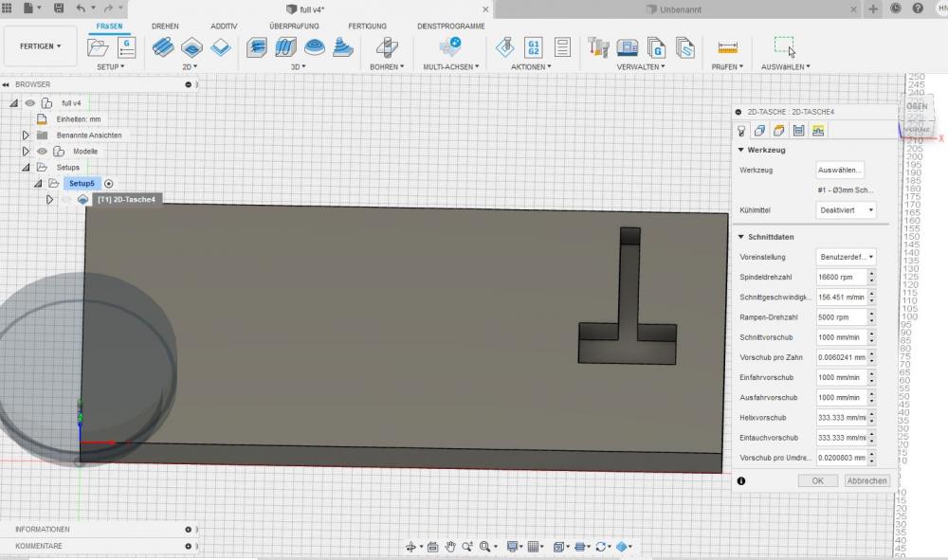Image resolution: width=948 pixels, height=560 pixels.
Task: Open the job status clock icon
Action: click(x=896, y=9)
